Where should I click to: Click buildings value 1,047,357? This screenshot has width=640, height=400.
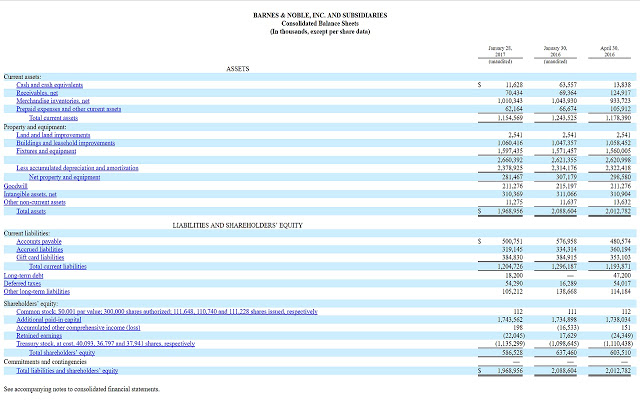click(x=564, y=143)
